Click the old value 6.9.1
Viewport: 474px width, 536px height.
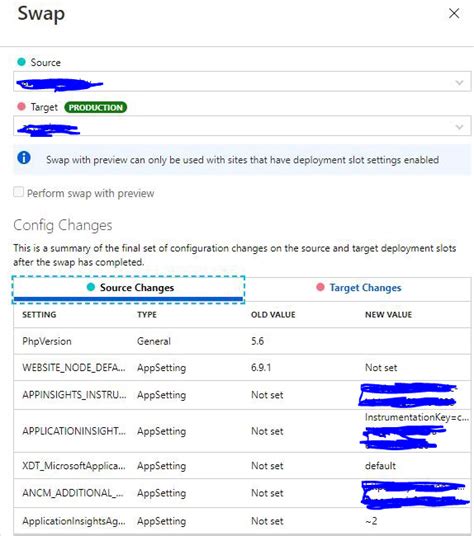click(x=261, y=368)
